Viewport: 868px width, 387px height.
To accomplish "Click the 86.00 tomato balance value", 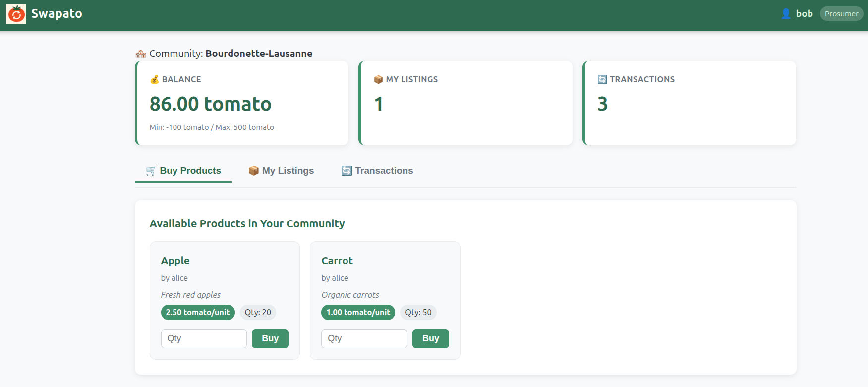I will pos(211,104).
